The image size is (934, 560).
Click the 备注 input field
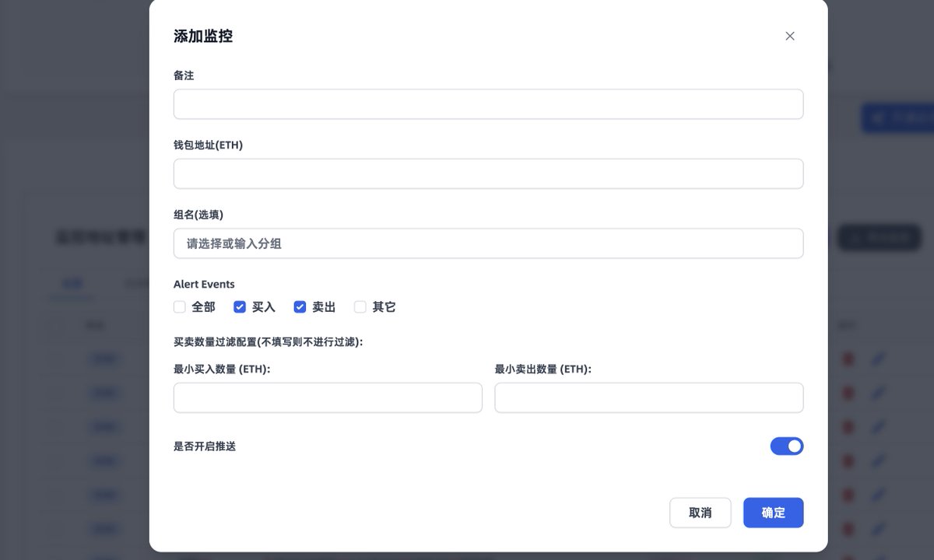click(488, 104)
